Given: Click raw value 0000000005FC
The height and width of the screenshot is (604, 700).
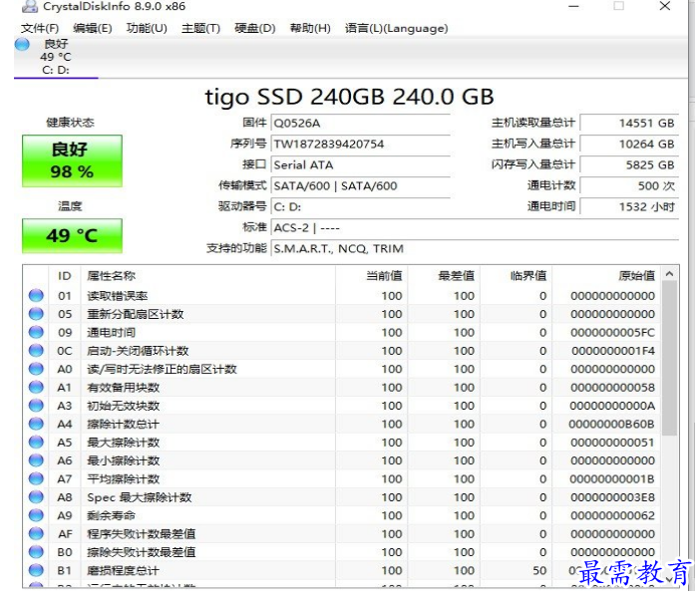Looking at the screenshot, I should 612,332.
